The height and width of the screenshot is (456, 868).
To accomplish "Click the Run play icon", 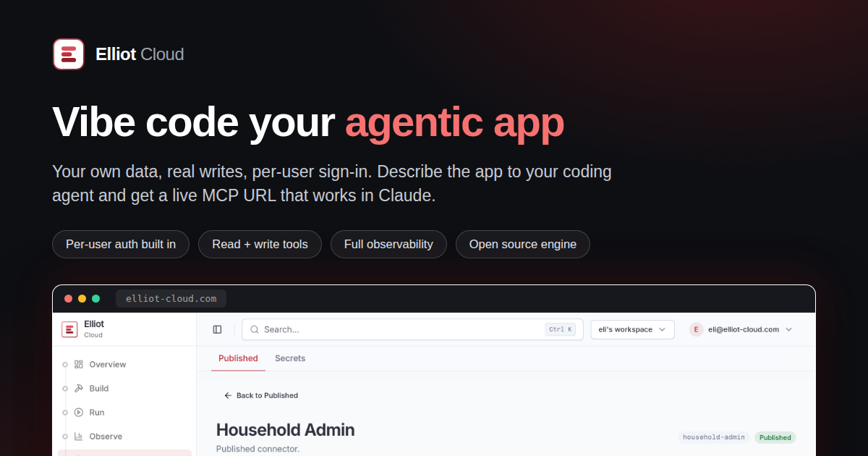I will pos(79,412).
